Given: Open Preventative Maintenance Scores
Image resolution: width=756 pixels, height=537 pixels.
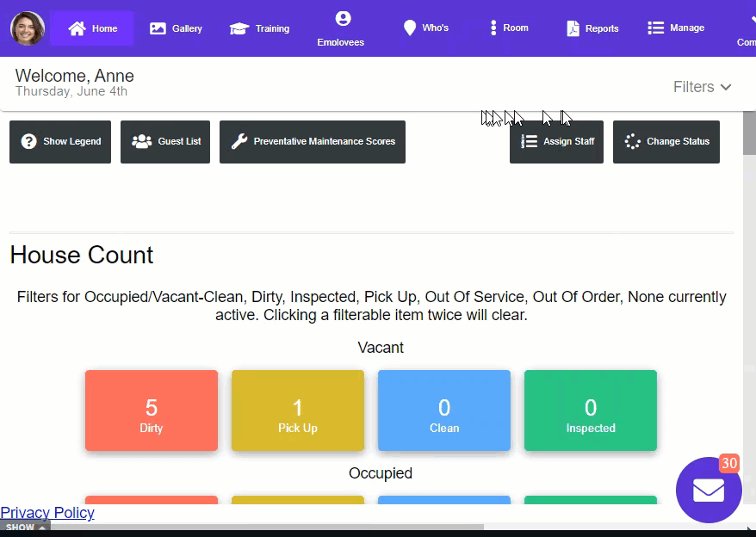Looking at the screenshot, I should point(313,142).
